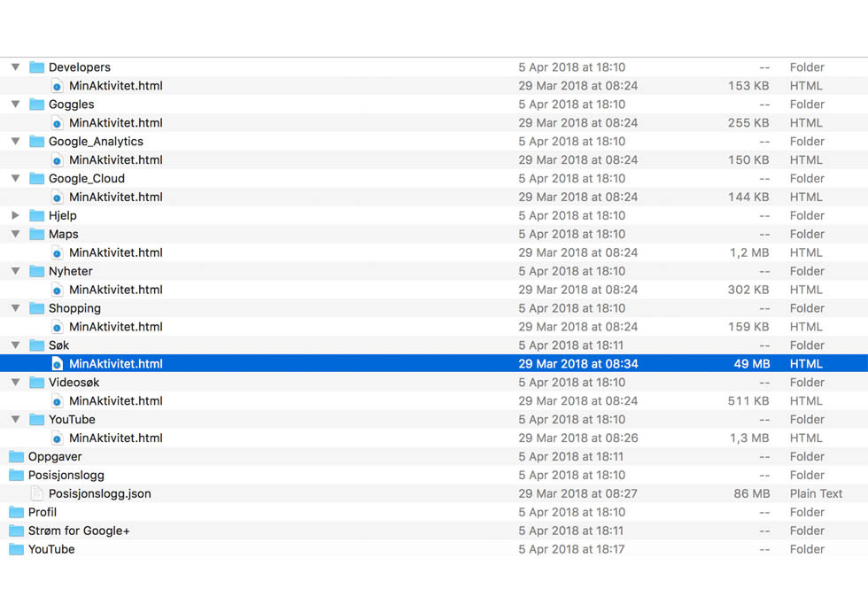This screenshot has height=597, width=868.
Task: Select the Videosøk folder name
Action: tap(74, 382)
